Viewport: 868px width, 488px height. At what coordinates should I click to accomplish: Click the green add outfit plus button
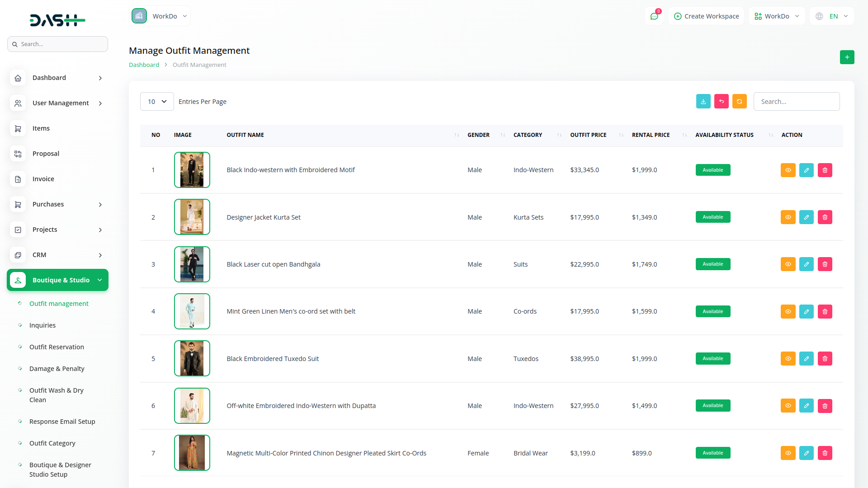pos(847,57)
